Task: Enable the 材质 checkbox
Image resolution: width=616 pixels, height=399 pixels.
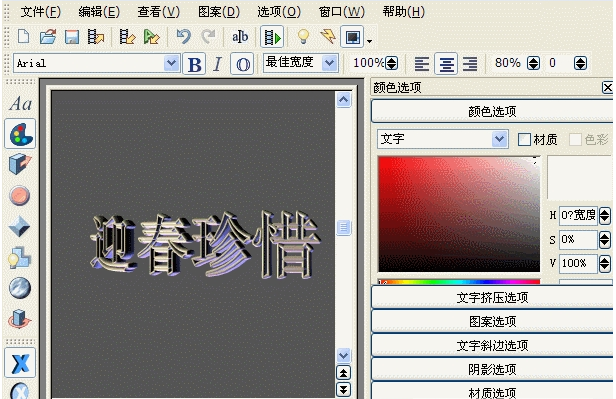Action: [524, 139]
